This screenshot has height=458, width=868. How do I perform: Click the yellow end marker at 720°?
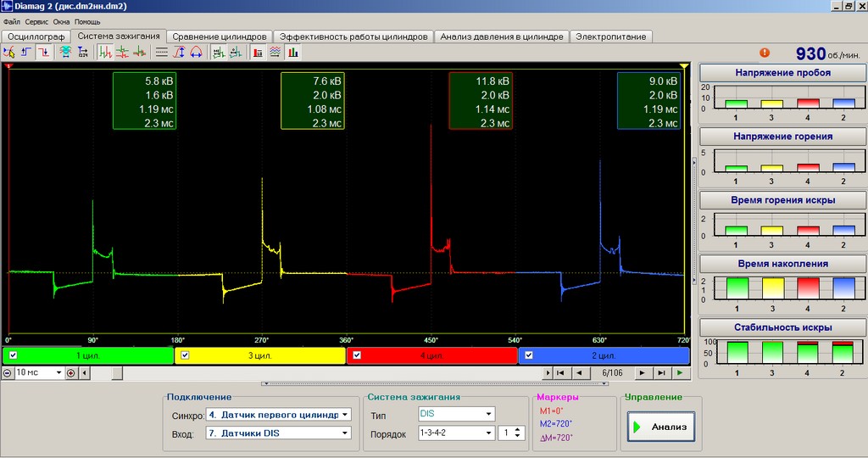pyautogui.click(x=685, y=66)
